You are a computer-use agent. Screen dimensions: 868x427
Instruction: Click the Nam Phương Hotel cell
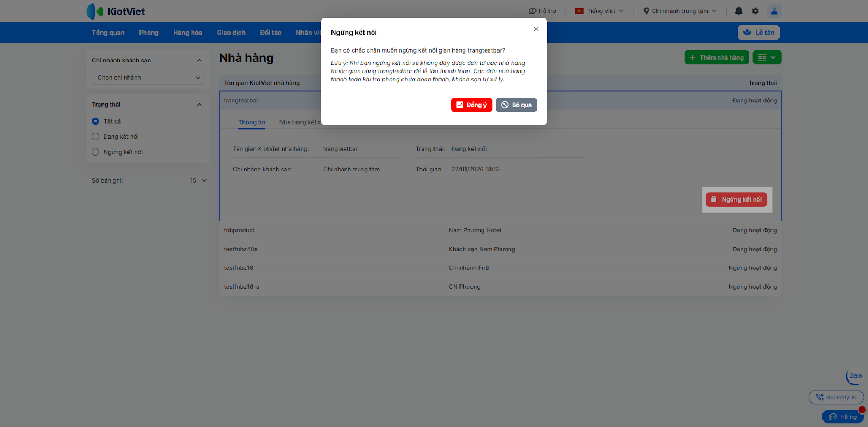click(x=475, y=230)
